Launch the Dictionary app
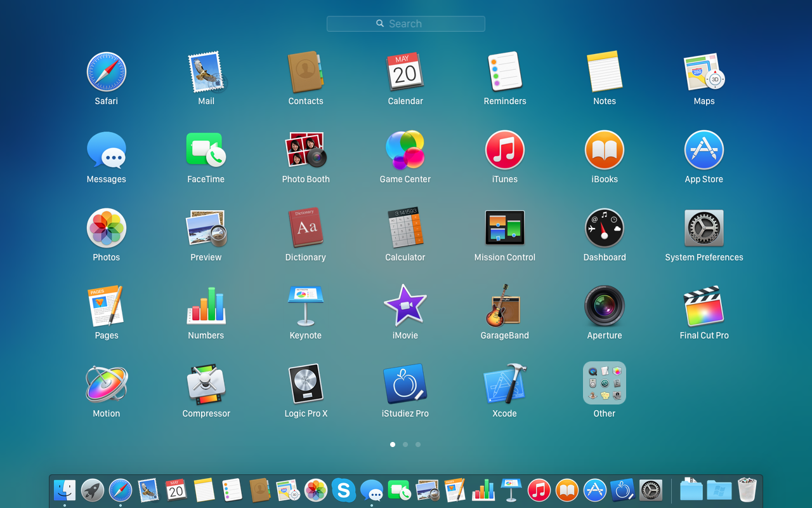 pyautogui.click(x=306, y=228)
